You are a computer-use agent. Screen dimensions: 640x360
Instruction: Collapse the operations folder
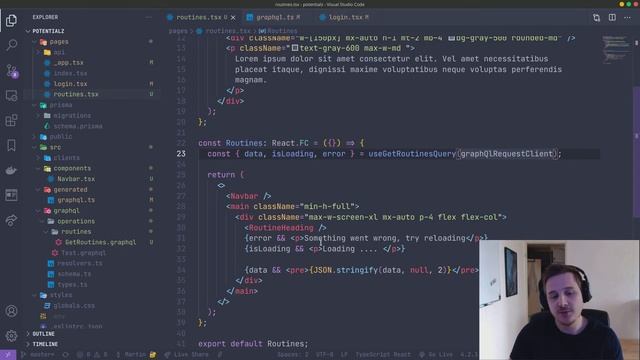(76, 221)
